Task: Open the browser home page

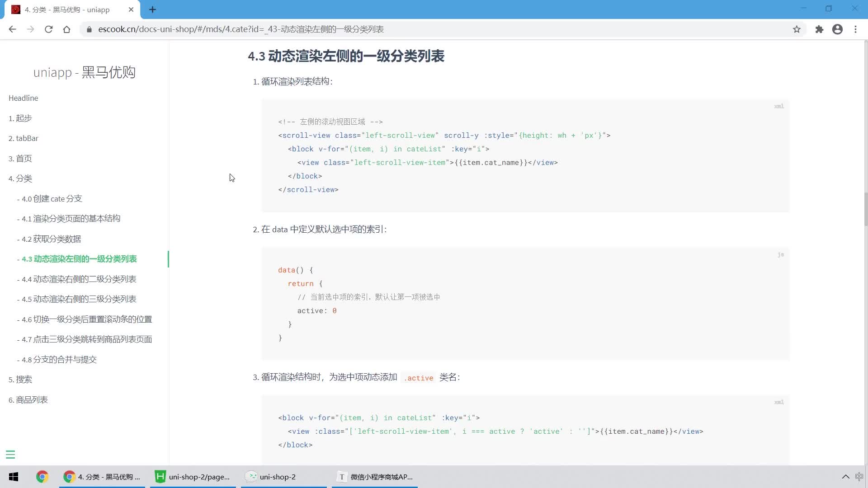Action: click(x=66, y=29)
